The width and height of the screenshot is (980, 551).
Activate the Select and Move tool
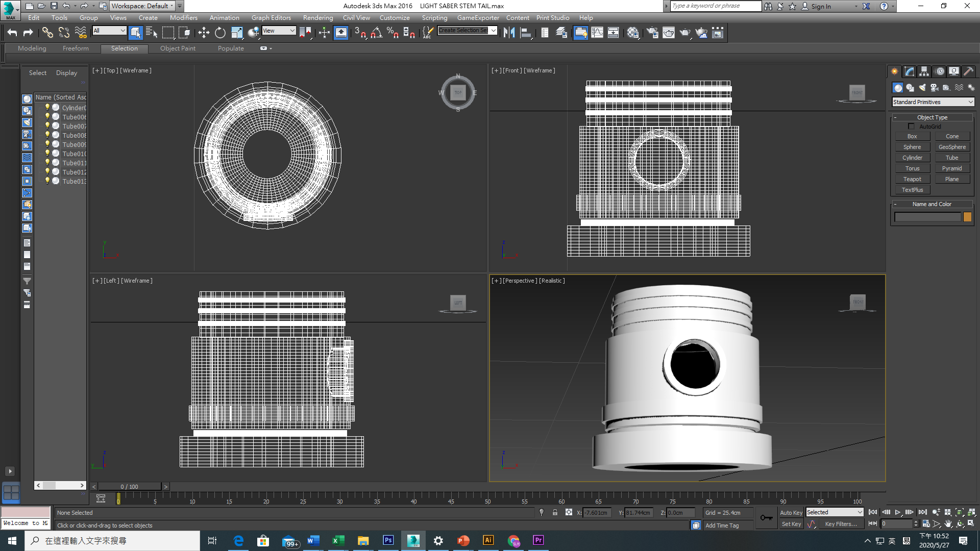coord(204,33)
